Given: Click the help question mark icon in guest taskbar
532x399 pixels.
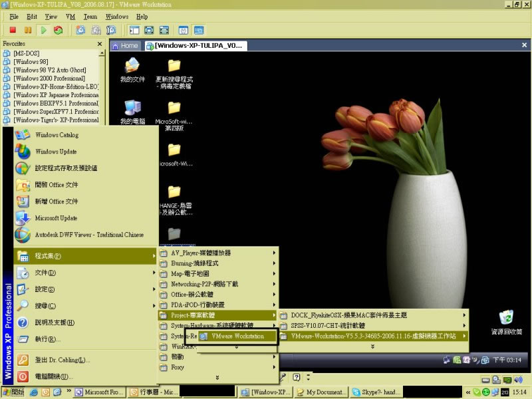Looking at the screenshot, I should [x=296, y=377].
